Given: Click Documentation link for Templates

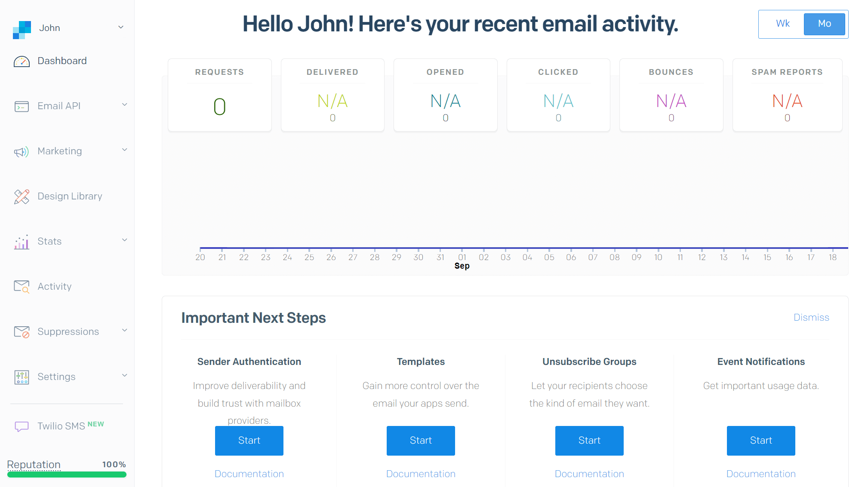Looking at the screenshot, I should (420, 475).
